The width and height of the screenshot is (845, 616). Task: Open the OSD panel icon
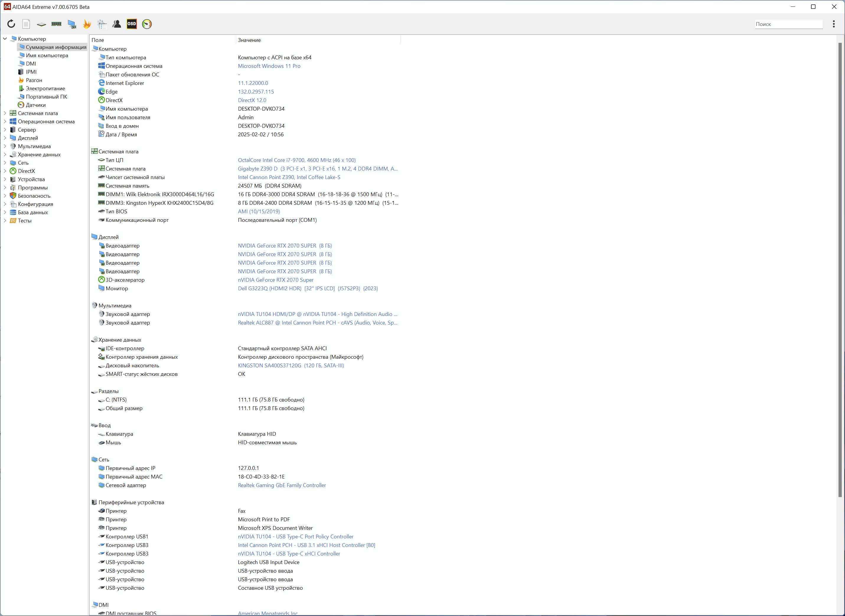132,24
